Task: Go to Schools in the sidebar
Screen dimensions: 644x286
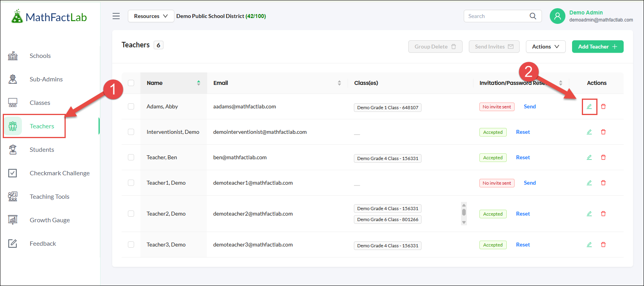Action: 40,56
